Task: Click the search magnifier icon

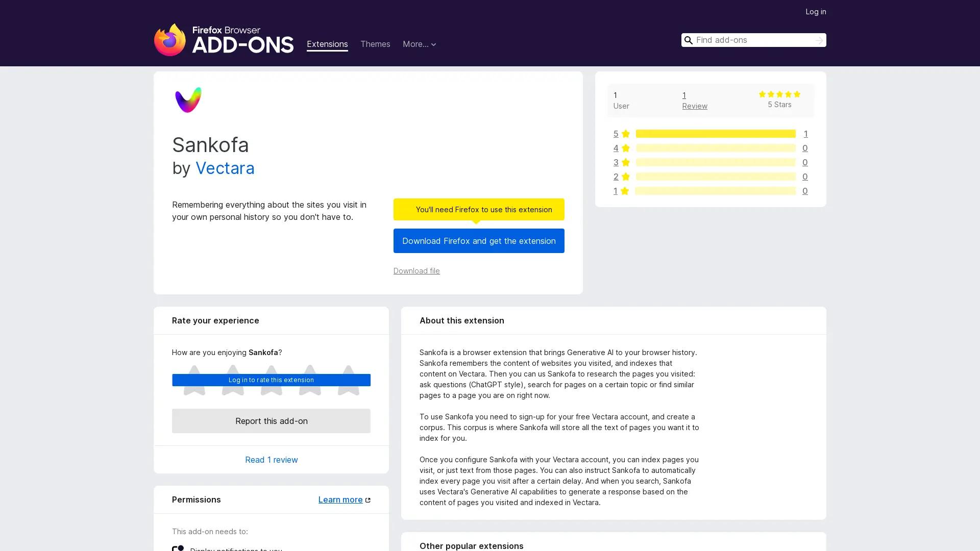Action: tap(689, 40)
